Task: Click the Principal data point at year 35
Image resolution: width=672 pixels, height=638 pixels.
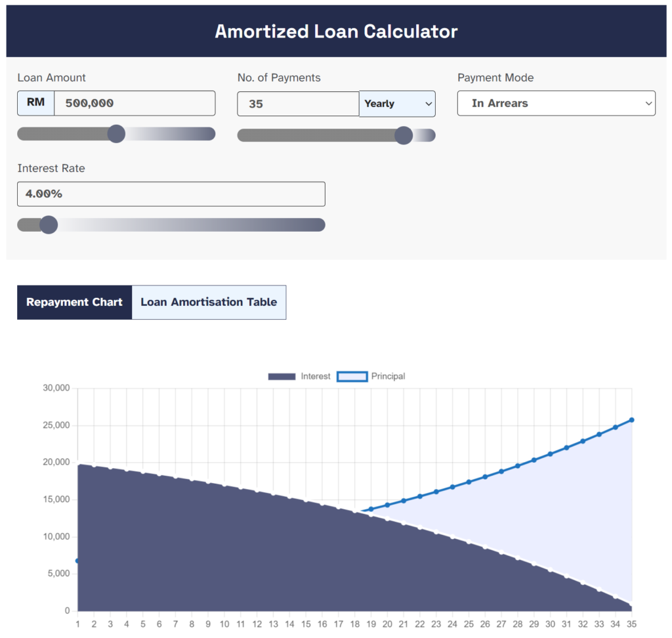Action: (x=631, y=420)
